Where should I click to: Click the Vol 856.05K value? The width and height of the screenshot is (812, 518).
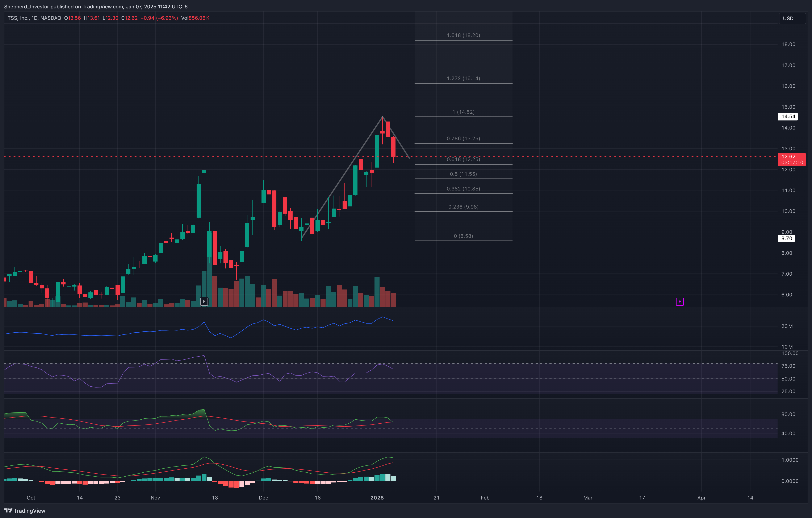195,18
